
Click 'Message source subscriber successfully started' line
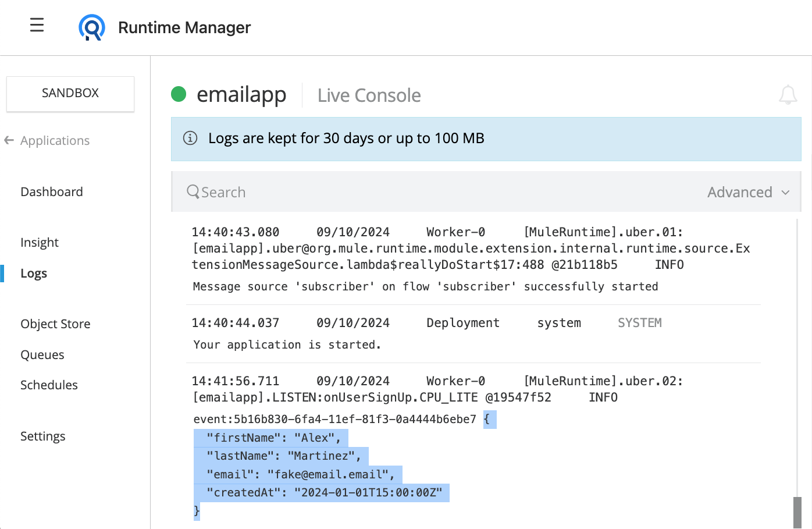click(426, 286)
